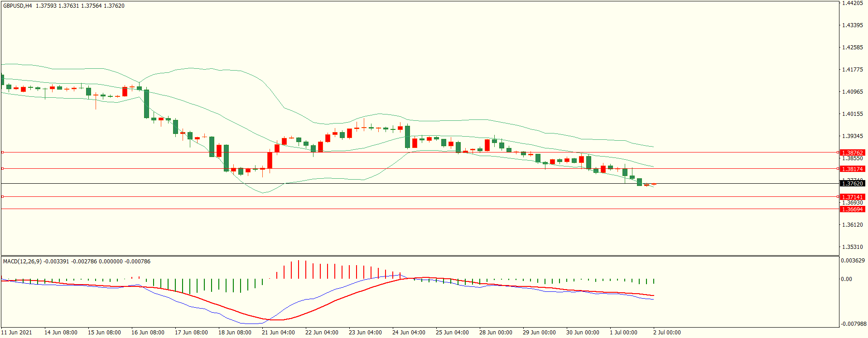Click the 1.35310 price axis label
The height and width of the screenshot is (338, 868).
pyautogui.click(x=853, y=247)
